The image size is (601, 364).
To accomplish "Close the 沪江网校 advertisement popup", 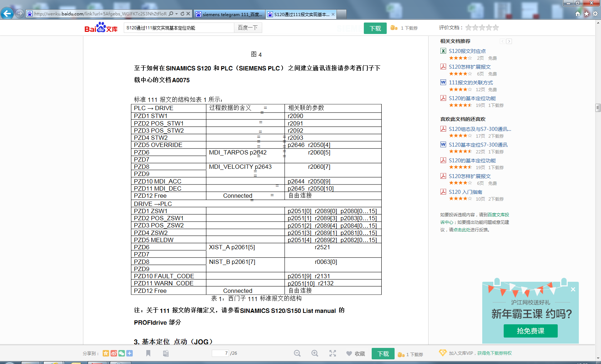I will coord(573,289).
